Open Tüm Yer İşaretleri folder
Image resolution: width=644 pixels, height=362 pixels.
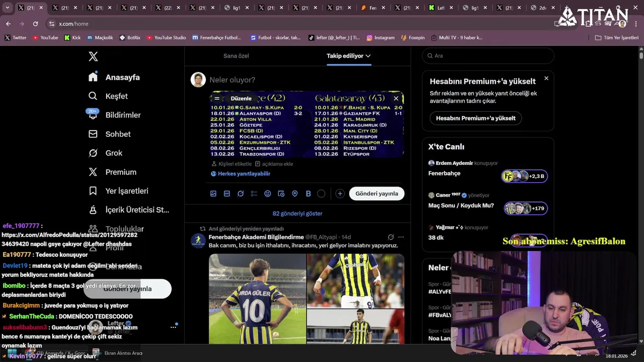[x=616, y=38]
